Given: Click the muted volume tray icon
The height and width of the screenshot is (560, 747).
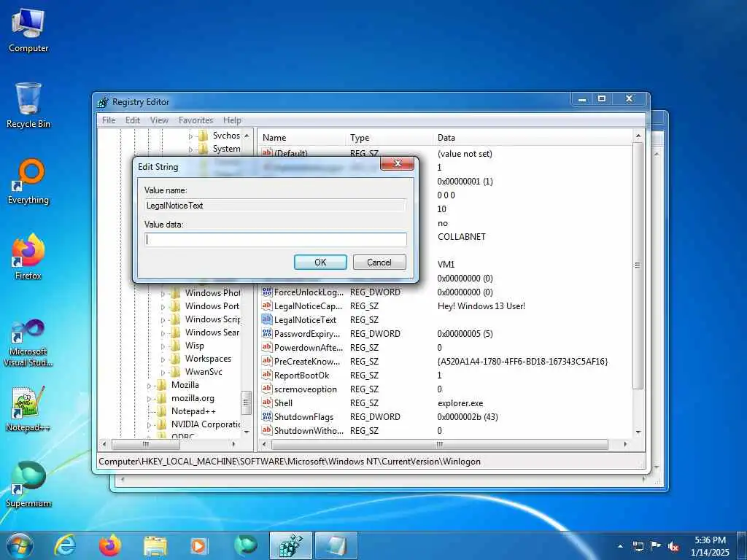Looking at the screenshot, I should (673, 546).
